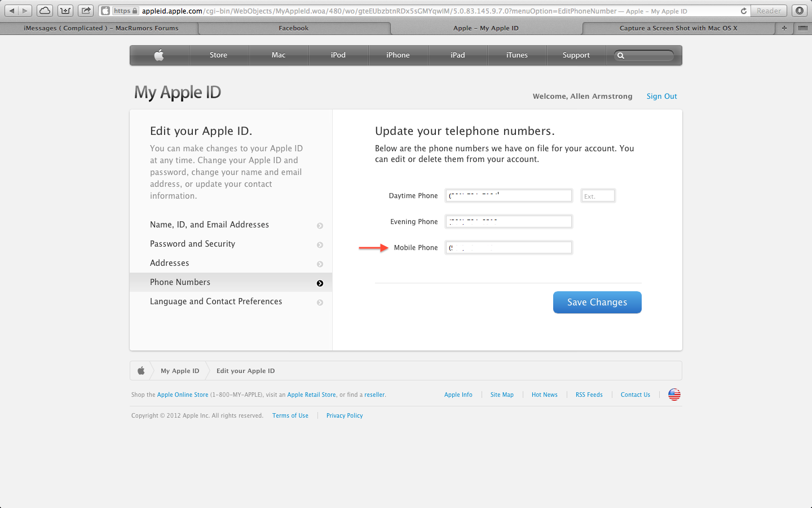812x508 pixels.
Task: Open Store in Apple navigation
Action: [219, 55]
